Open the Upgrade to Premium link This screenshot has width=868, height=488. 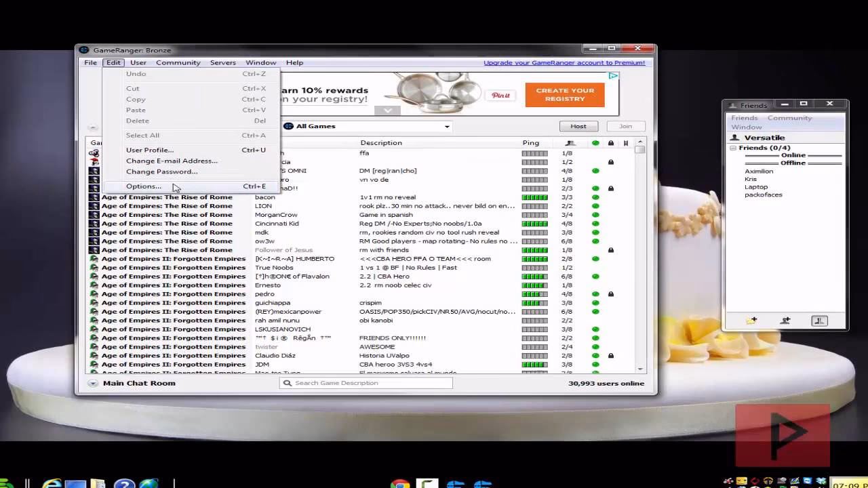tap(564, 62)
